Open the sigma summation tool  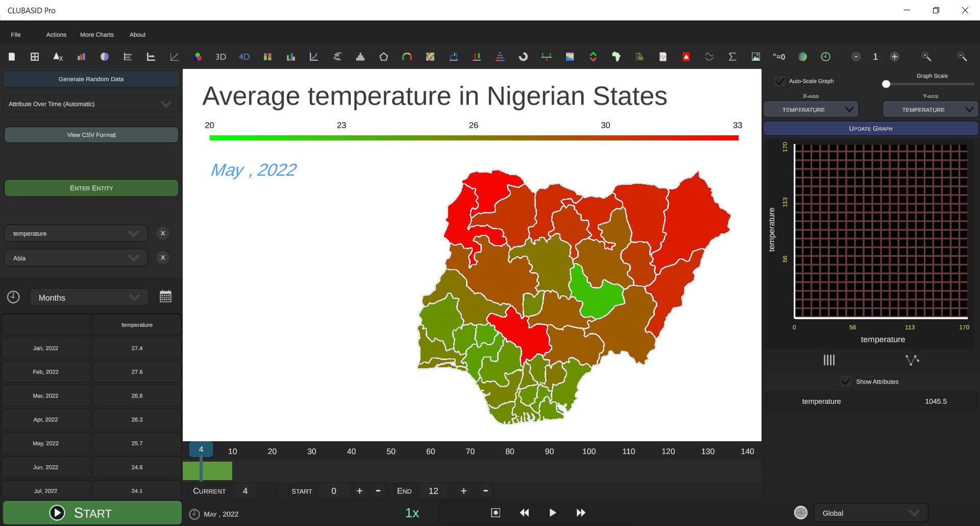coord(732,57)
